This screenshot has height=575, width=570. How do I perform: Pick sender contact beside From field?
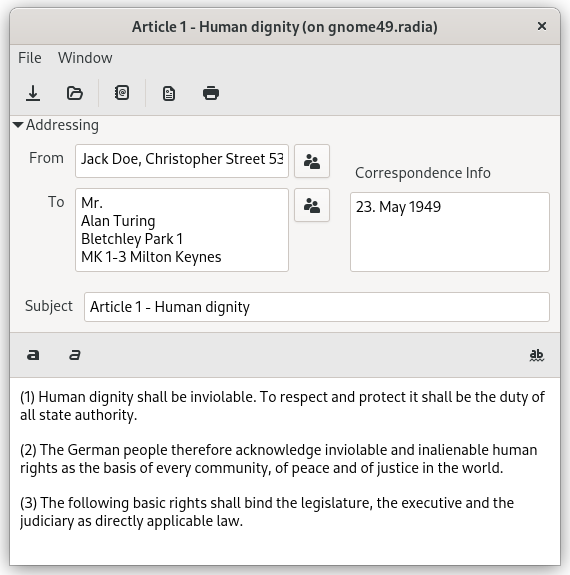point(312,161)
